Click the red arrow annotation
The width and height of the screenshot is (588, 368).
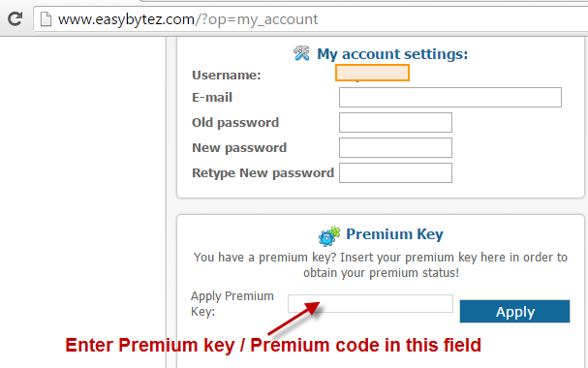pos(294,319)
